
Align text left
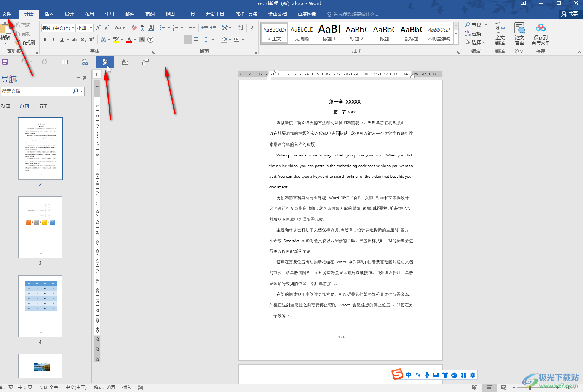click(x=163, y=40)
